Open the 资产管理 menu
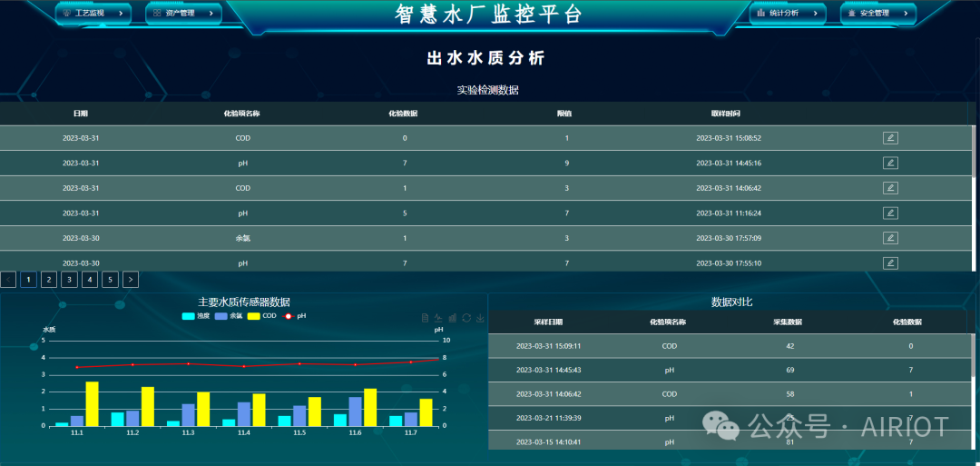 (183, 13)
